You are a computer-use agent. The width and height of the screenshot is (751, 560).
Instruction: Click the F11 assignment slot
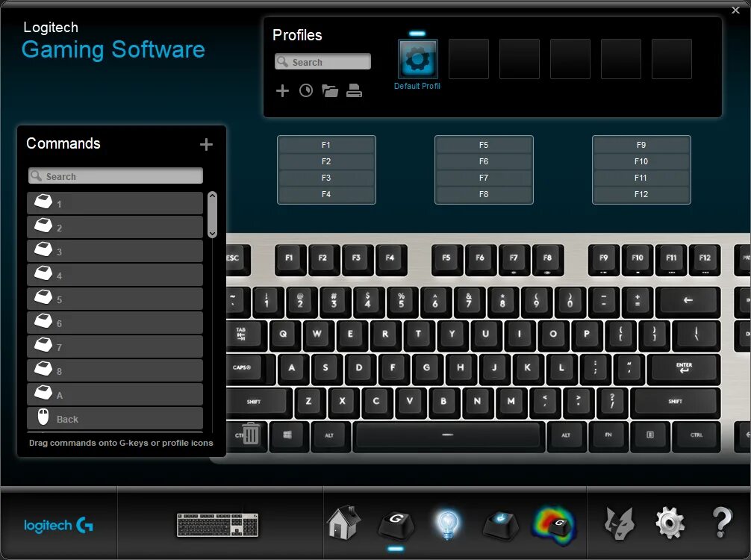click(641, 178)
